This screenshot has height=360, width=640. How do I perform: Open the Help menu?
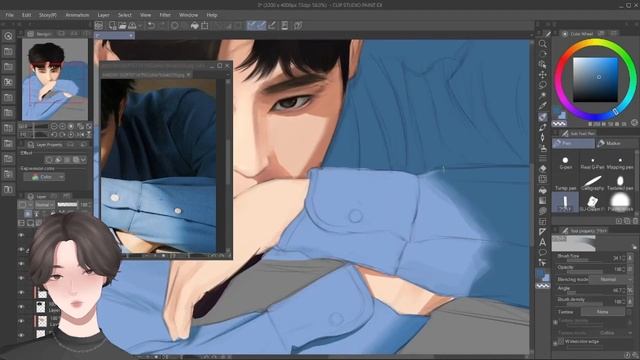coord(212,15)
